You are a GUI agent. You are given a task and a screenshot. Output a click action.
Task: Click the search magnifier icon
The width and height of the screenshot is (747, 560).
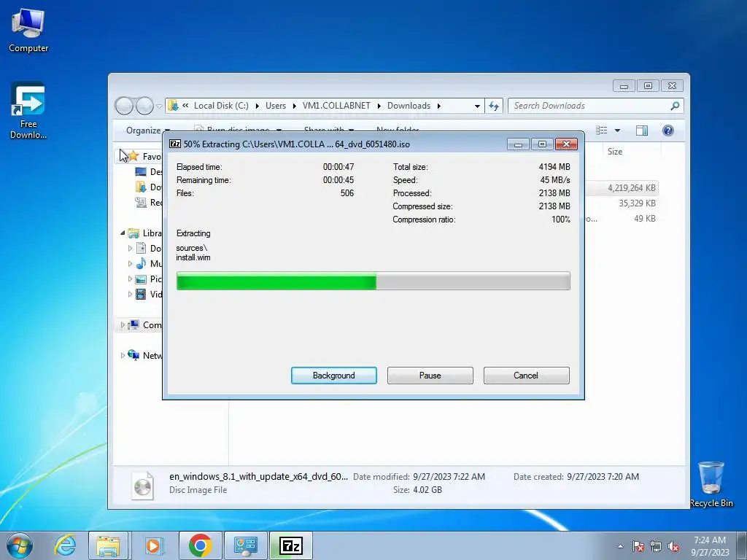point(675,106)
